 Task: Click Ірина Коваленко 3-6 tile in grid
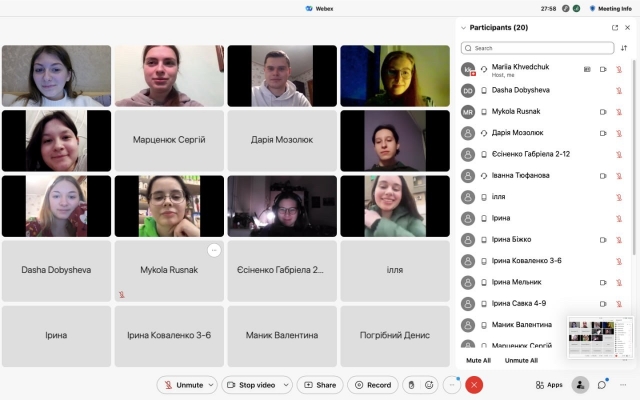pos(169,336)
